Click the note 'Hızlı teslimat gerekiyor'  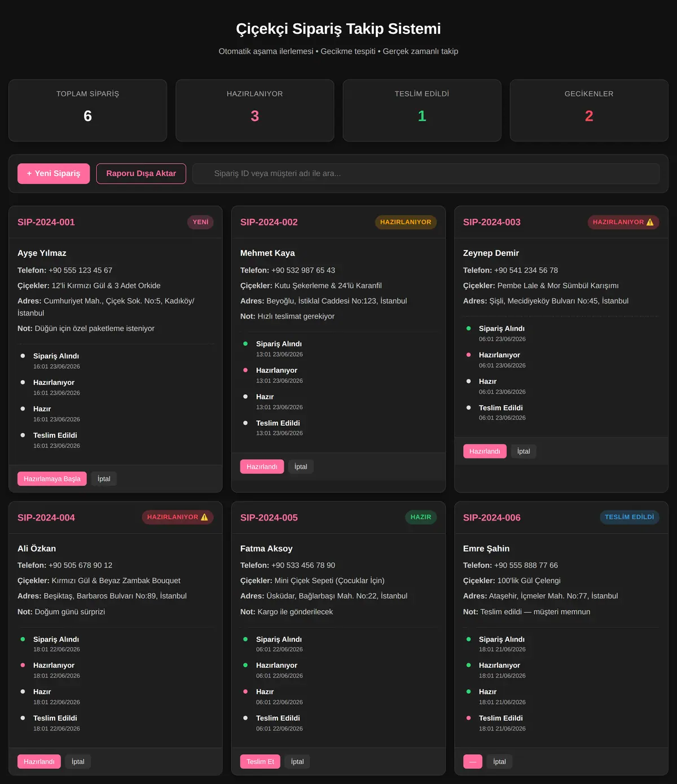pos(296,316)
